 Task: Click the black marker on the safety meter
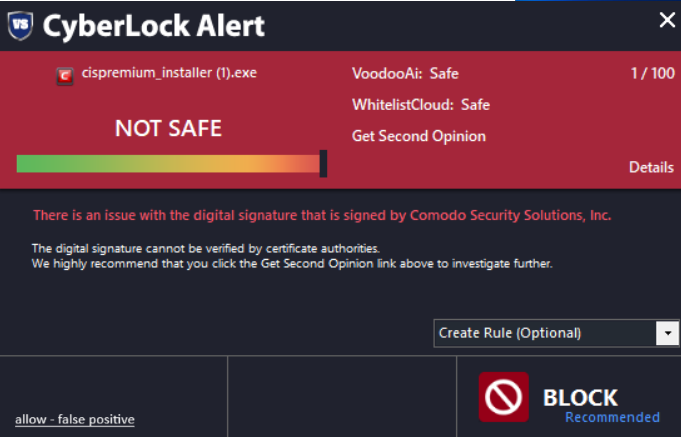pos(323,164)
